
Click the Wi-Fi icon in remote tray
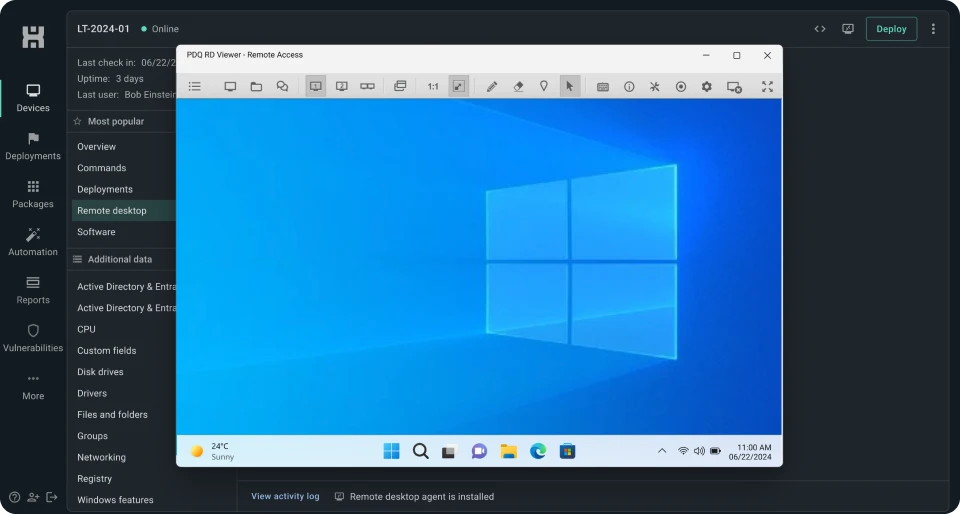pyautogui.click(x=683, y=451)
